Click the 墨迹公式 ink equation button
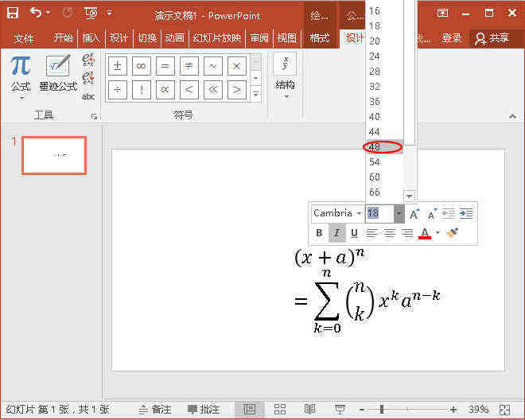 58,74
